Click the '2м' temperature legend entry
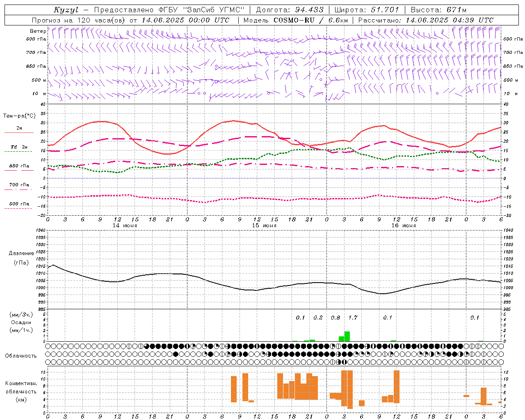The height and width of the screenshot is (420, 525). pyautogui.click(x=19, y=128)
